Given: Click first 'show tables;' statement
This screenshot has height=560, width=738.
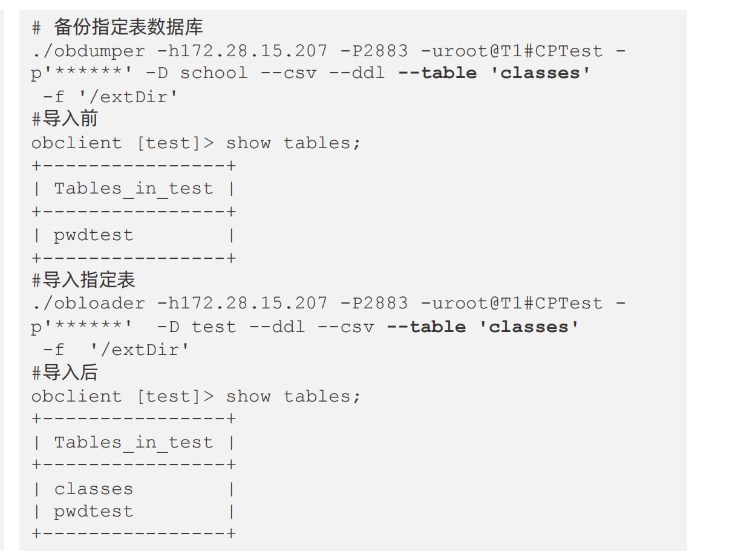Looking at the screenshot, I should 293,143.
